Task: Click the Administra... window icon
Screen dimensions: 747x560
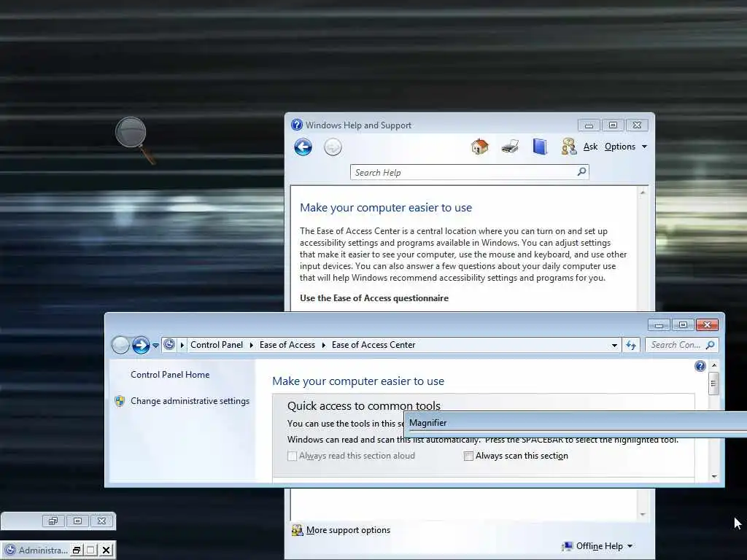Action: [10, 550]
